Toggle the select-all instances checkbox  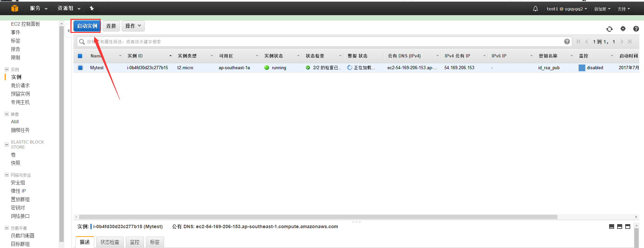pyautogui.click(x=80, y=56)
